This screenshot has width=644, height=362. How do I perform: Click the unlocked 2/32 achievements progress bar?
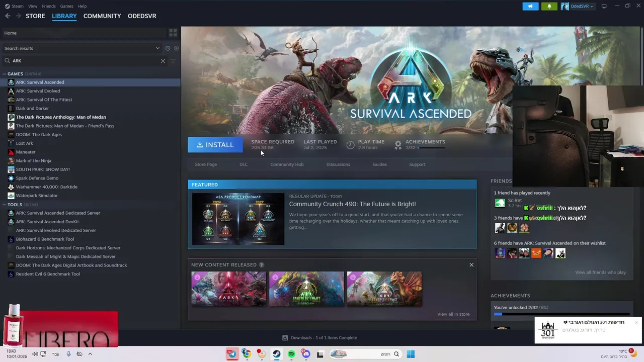click(x=561, y=314)
